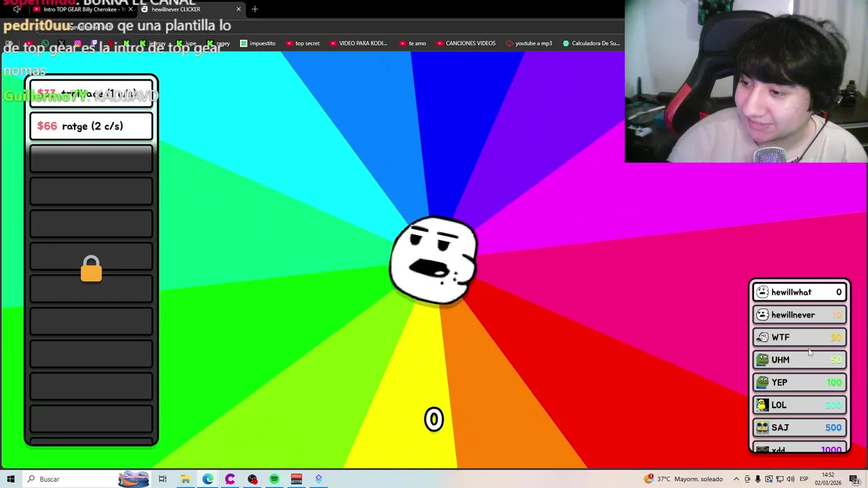Open the te amo bookmark
This screenshot has height=488, width=868.
click(x=412, y=43)
